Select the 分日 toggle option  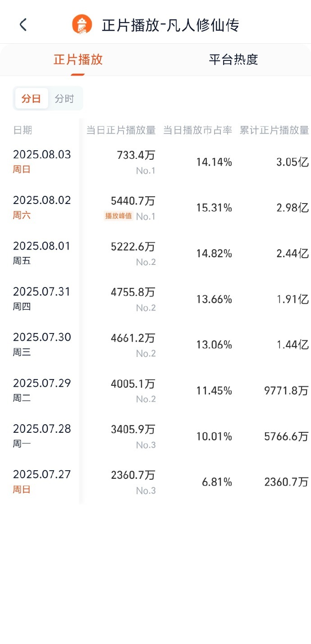pos(32,99)
